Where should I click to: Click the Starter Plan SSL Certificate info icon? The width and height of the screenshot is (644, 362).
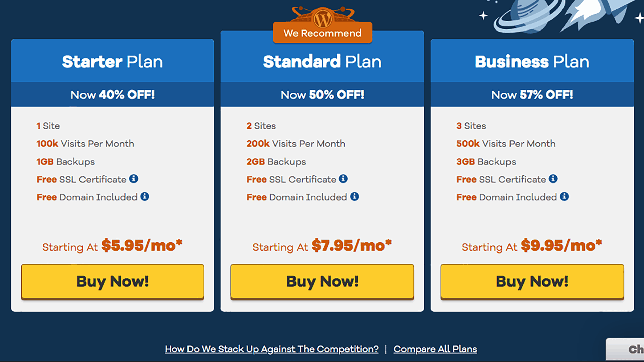tap(133, 179)
